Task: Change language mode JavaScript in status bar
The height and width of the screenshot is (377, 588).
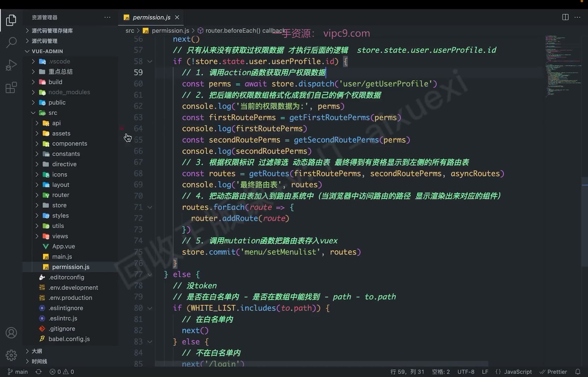Action: [x=518, y=372]
